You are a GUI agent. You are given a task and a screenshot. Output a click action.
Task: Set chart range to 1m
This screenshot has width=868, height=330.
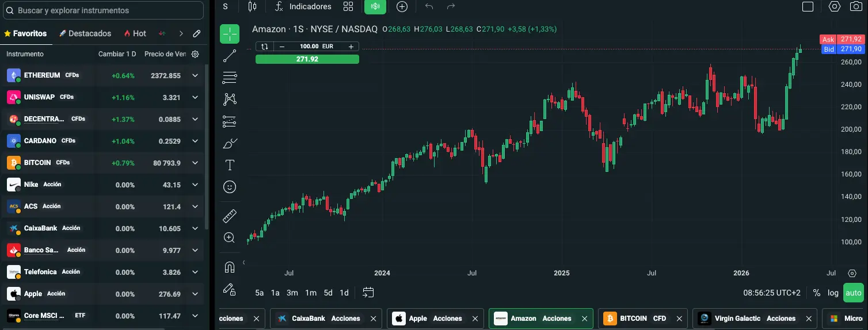tap(311, 293)
